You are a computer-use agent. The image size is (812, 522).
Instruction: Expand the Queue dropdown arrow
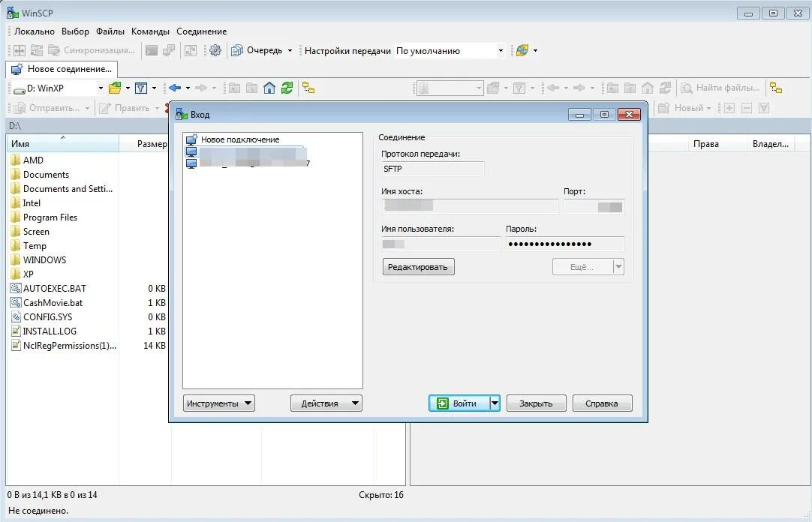[x=290, y=51]
